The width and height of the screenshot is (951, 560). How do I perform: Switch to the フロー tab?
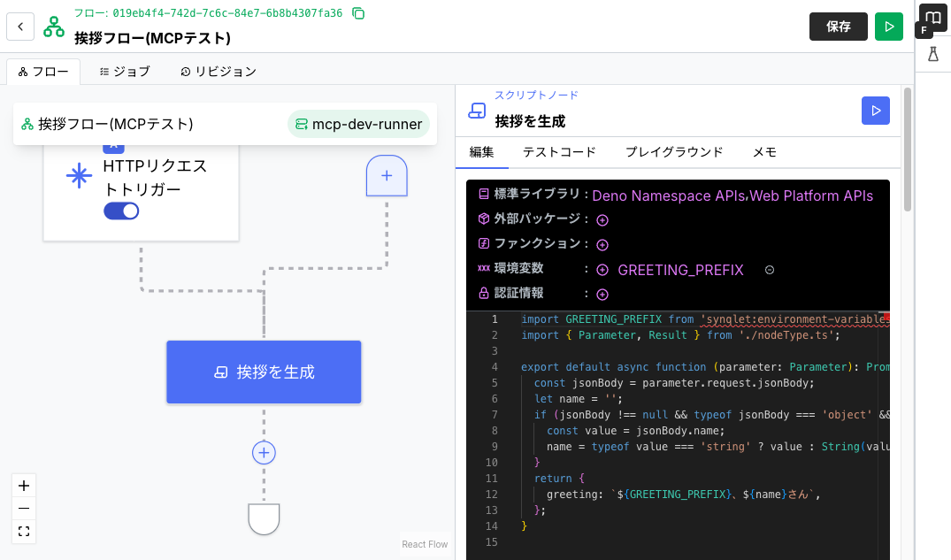coord(43,72)
